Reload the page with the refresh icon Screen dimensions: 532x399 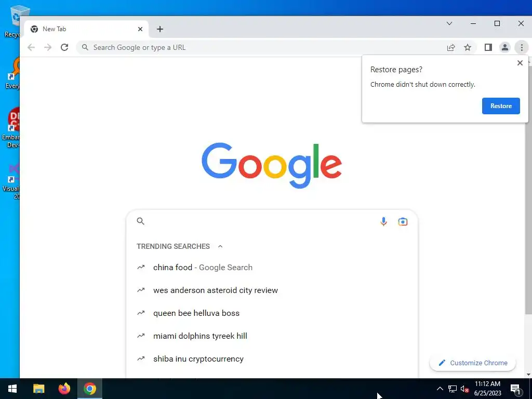[x=64, y=47]
